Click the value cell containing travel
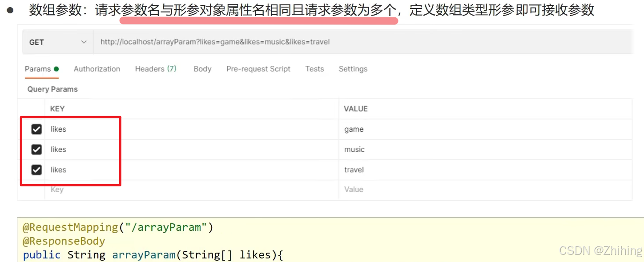Image resolution: width=644 pixels, height=262 pixels. pyautogui.click(x=485, y=170)
